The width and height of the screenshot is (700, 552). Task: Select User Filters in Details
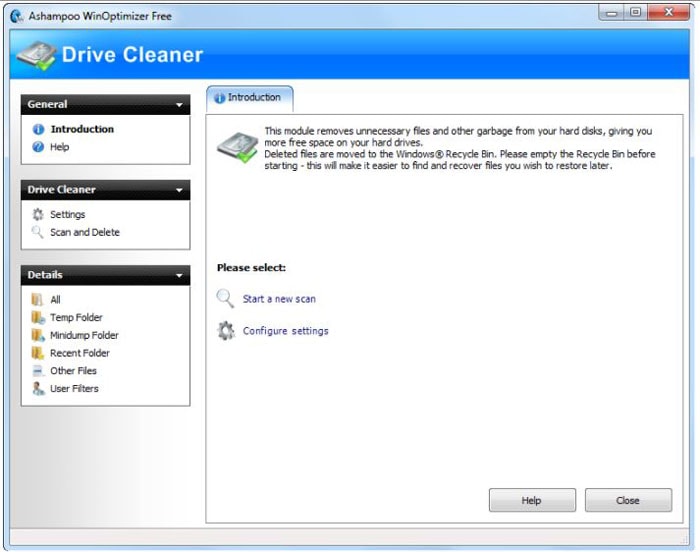click(74, 389)
